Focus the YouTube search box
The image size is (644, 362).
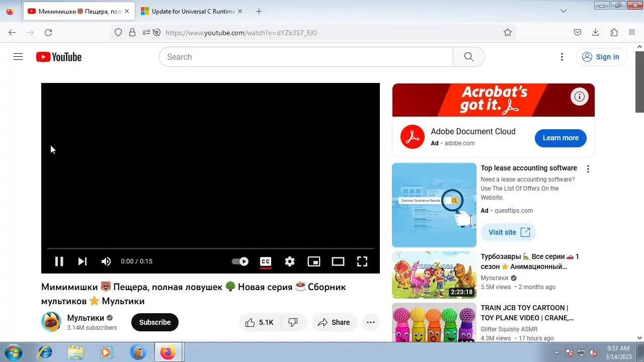coord(306,57)
